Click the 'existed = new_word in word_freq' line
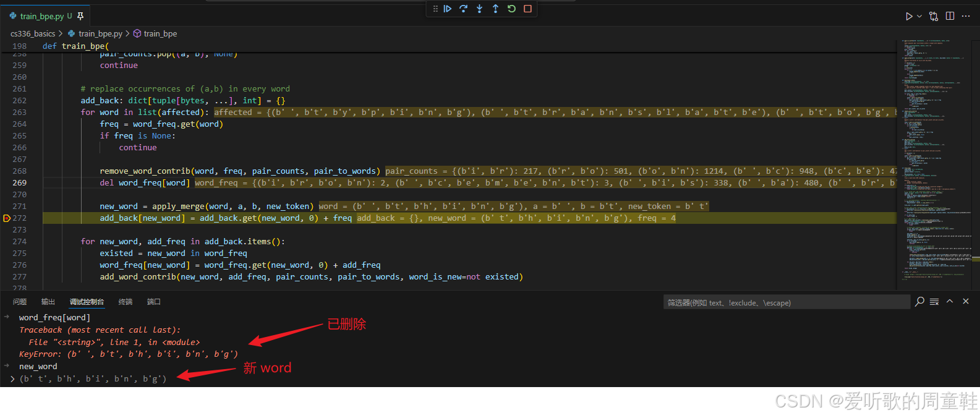Viewport: 980px width, 418px height. (173, 254)
